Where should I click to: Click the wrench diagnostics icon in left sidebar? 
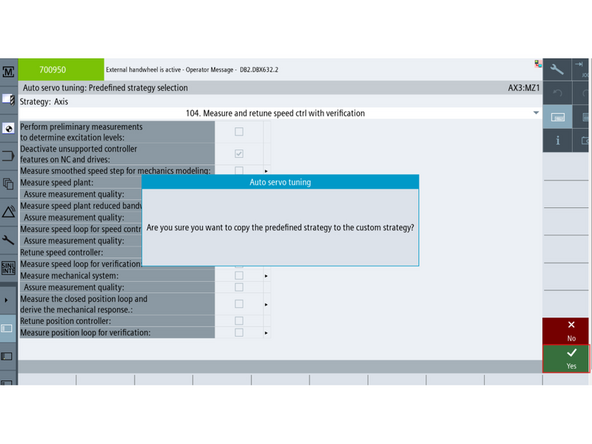(8, 240)
